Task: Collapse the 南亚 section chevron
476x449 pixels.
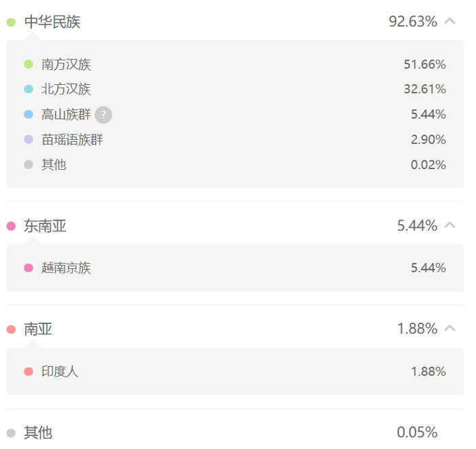Action: click(450, 328)
